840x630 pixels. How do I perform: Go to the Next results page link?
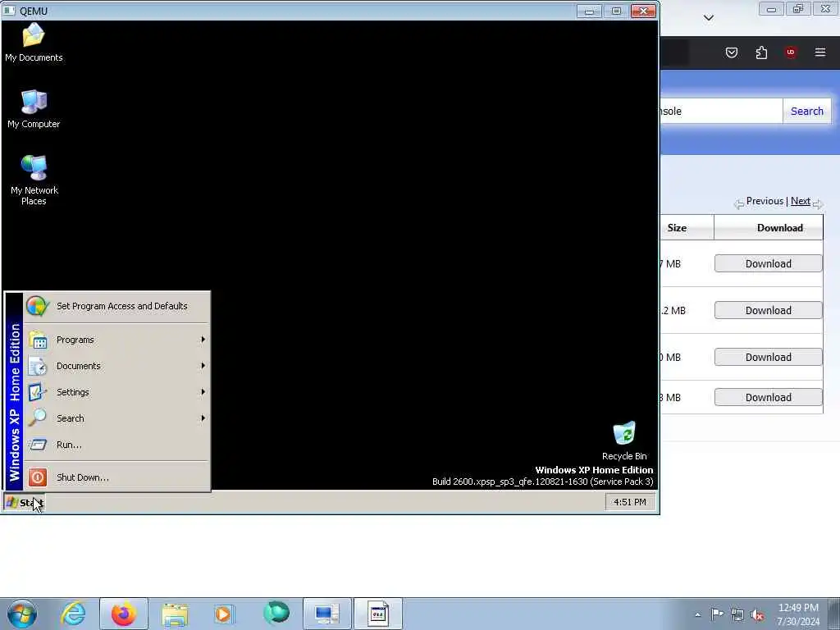coord(801,201)
